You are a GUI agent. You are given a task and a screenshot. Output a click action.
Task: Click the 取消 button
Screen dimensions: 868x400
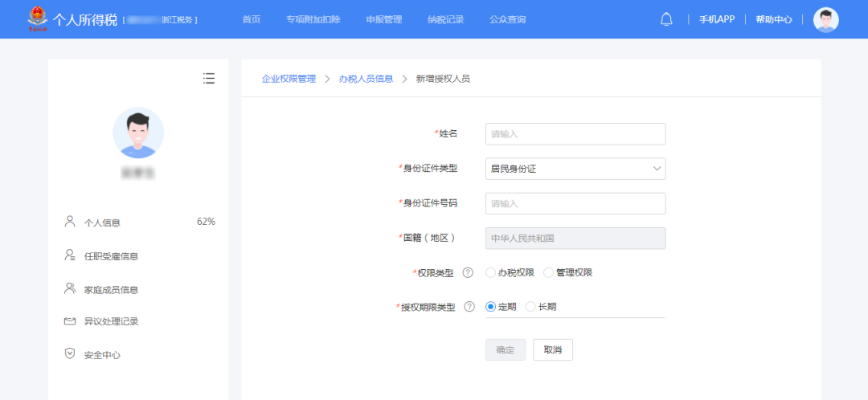coord(552,350)
